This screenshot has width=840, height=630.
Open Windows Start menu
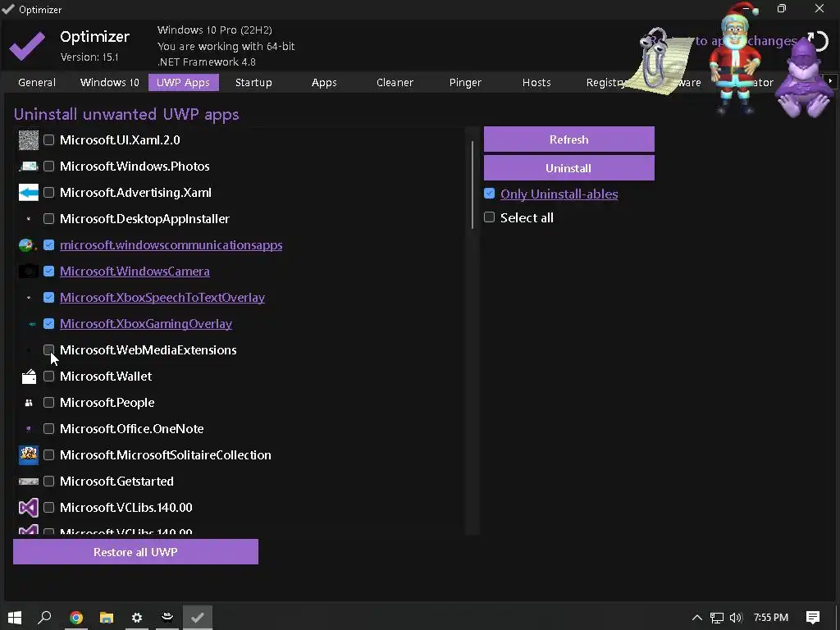point(15,618)
